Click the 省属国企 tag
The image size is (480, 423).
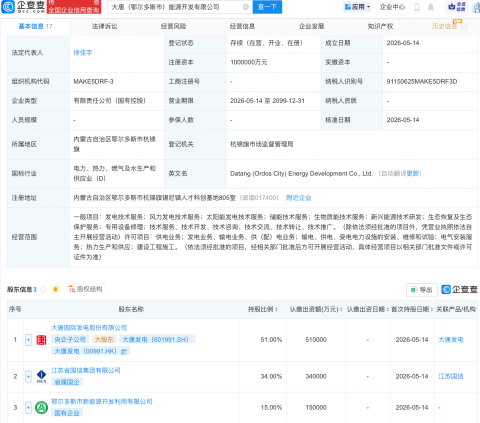click(67, 382)
